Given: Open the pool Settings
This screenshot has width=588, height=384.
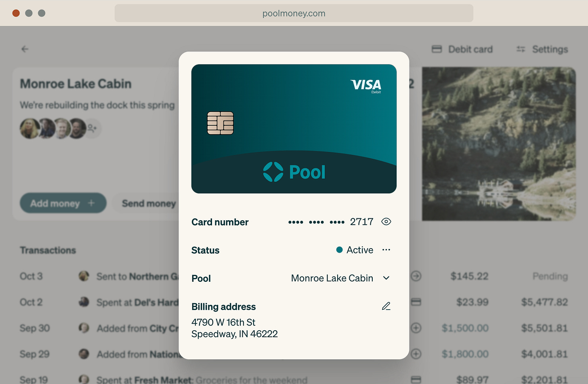Looking at the screenshot, I should click(x=542, y=49).
